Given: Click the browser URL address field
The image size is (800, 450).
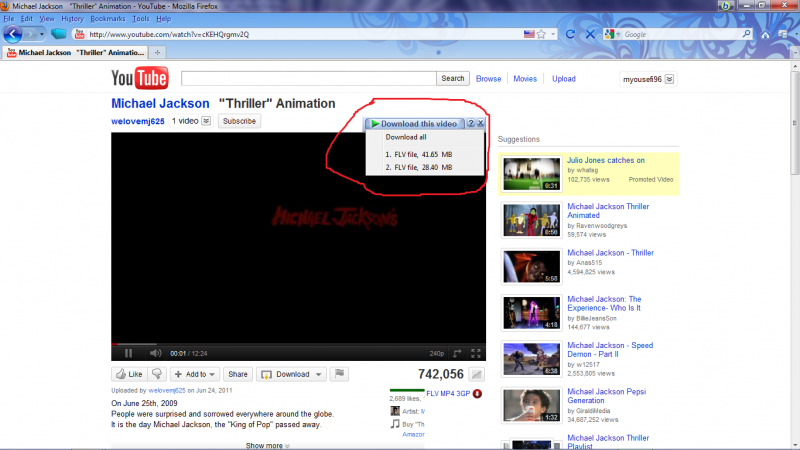Looking at the screenshot, I should point(305,34).
